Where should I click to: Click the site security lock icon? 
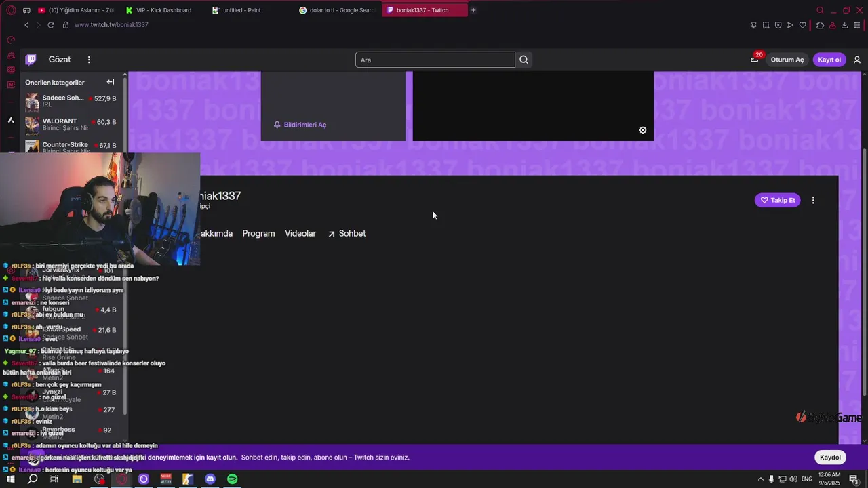point(66,25)
